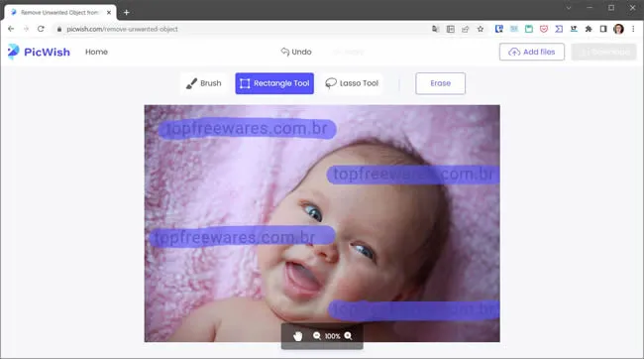Click the translate page icon

[435, 29]
